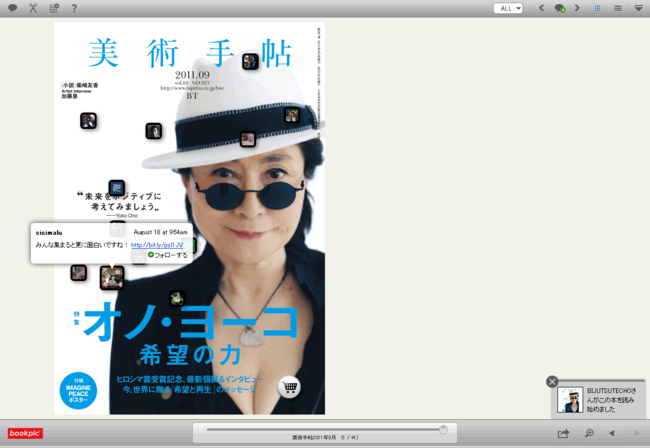
Task: Open the bit.ly link in comment
Action: [157, 245]
